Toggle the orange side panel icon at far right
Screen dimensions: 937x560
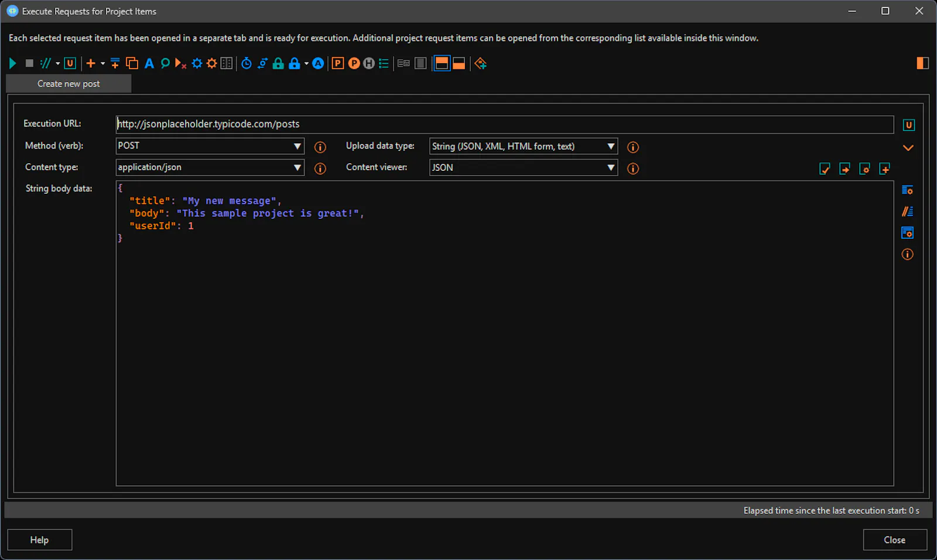coord(922,63)
